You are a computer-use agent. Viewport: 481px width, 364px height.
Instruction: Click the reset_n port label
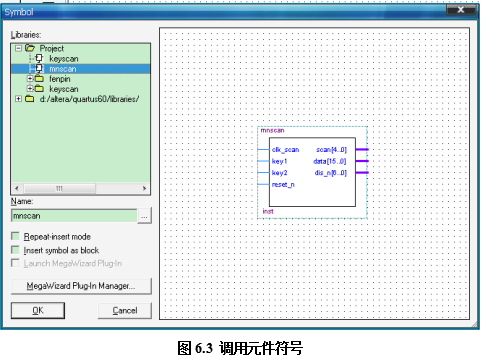(283, 184)
